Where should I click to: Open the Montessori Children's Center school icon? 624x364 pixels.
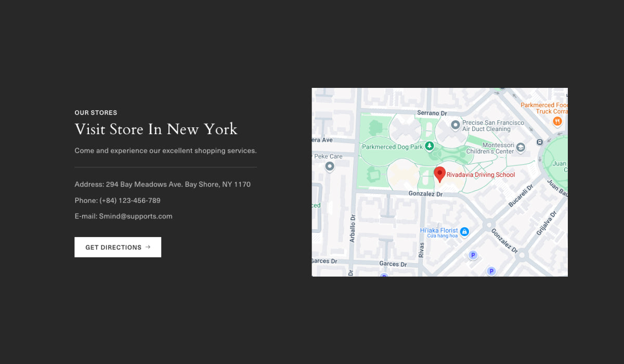coord(520,148)
